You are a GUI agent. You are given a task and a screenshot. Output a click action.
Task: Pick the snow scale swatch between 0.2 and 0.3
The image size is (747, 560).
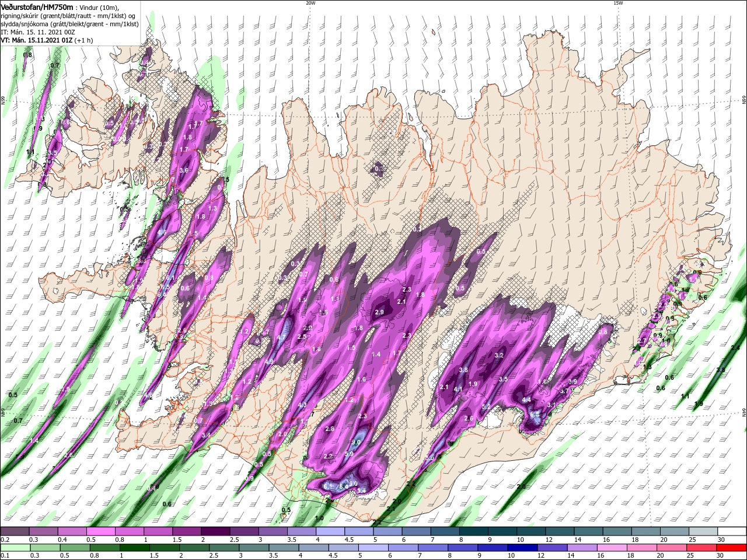click(x=15, y=531)
